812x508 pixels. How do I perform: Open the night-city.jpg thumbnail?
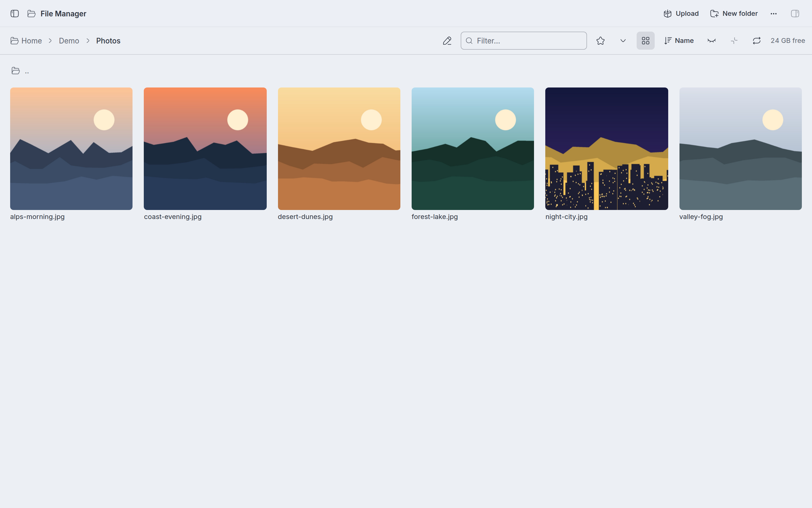(x=606, y=148)
